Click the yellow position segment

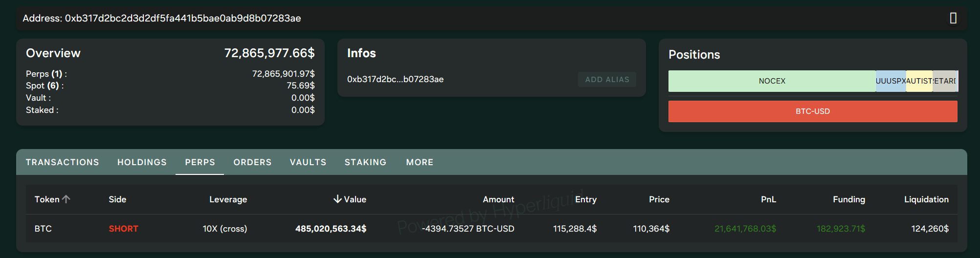click(919, 81)
